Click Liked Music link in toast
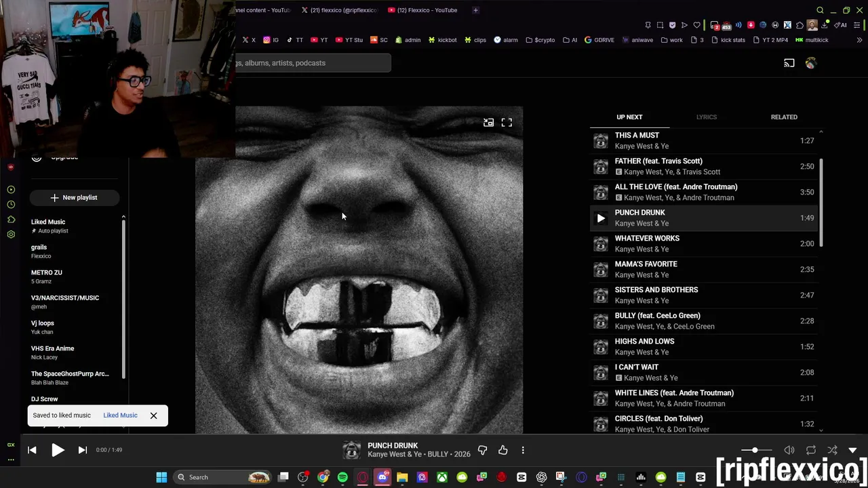 click(x=120, y=415)
